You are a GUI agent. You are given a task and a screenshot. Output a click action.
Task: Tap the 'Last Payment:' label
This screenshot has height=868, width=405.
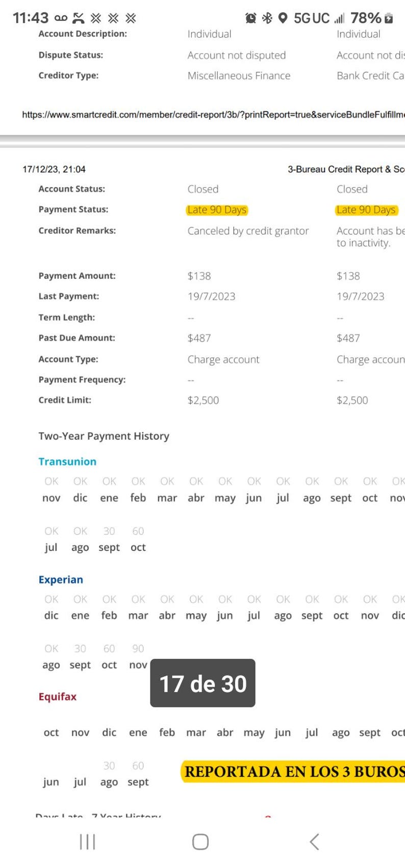coord(69,296)
